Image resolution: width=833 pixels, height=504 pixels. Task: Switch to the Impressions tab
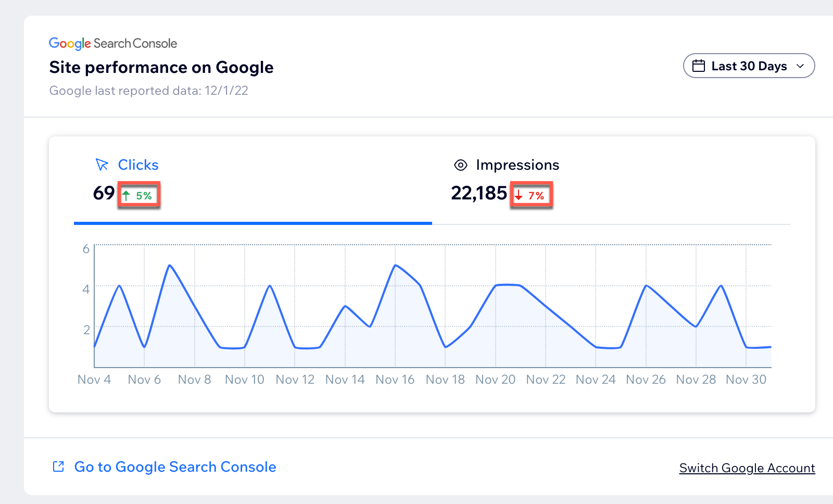(517, 165)
